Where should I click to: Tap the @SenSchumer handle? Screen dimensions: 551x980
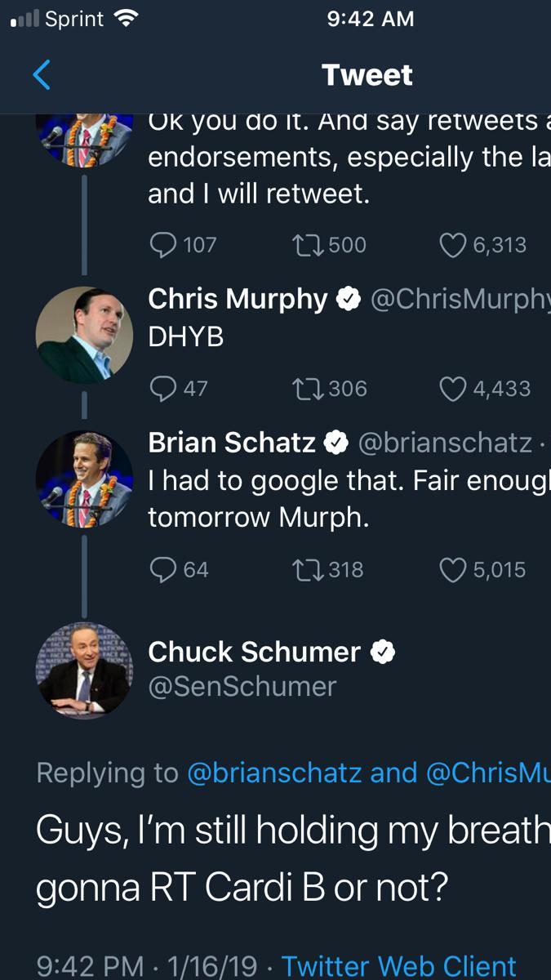pyautogui.click(x=242, y=686)
